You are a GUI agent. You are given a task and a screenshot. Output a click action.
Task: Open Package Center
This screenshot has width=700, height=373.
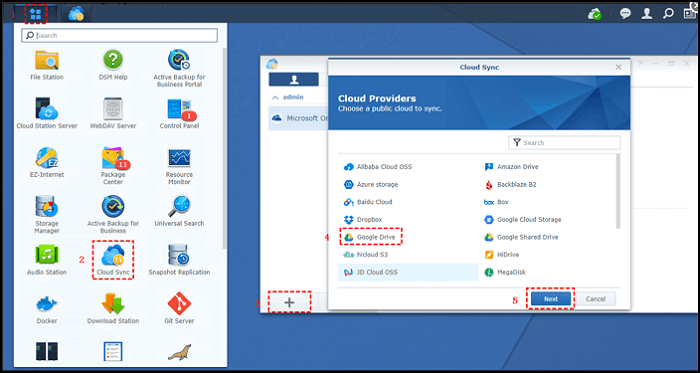[113, 166]
